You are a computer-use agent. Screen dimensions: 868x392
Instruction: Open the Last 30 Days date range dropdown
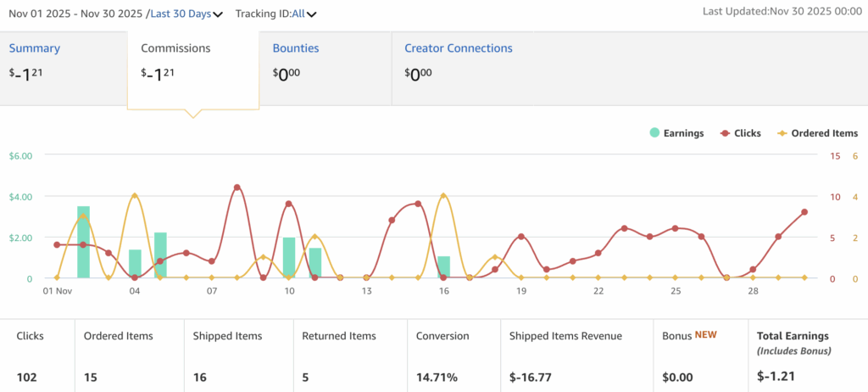[x=181, y=14]
